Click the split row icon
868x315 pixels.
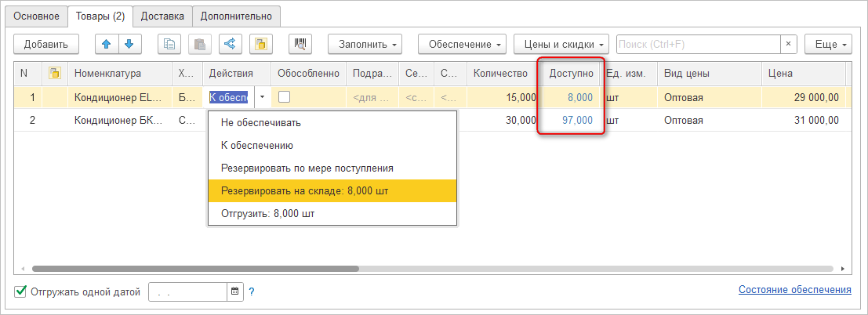tap(231, 45)
